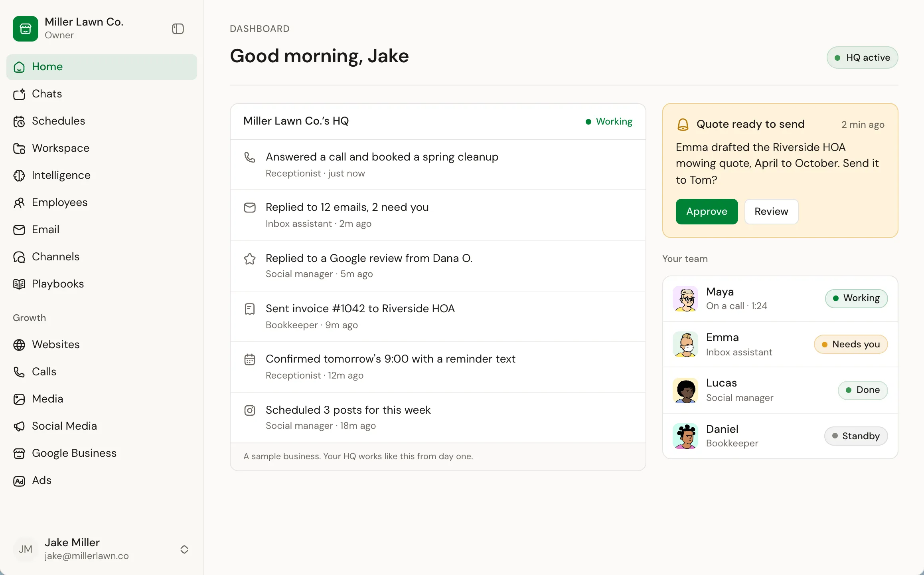Open 'Sent invoice #1042 to Riverside HOA'

pos(438,316)
